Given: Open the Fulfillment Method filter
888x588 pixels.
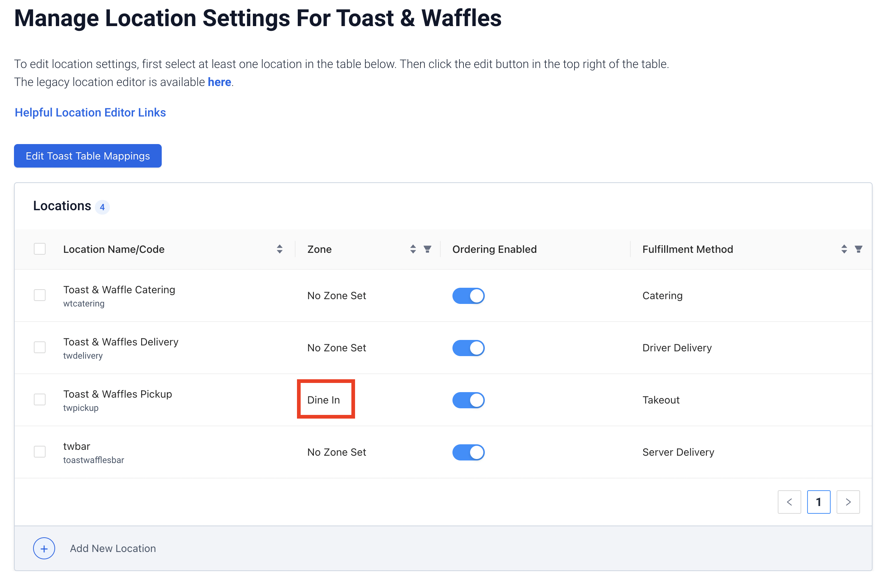Looking at the screenshot, I should pos(858,249).
